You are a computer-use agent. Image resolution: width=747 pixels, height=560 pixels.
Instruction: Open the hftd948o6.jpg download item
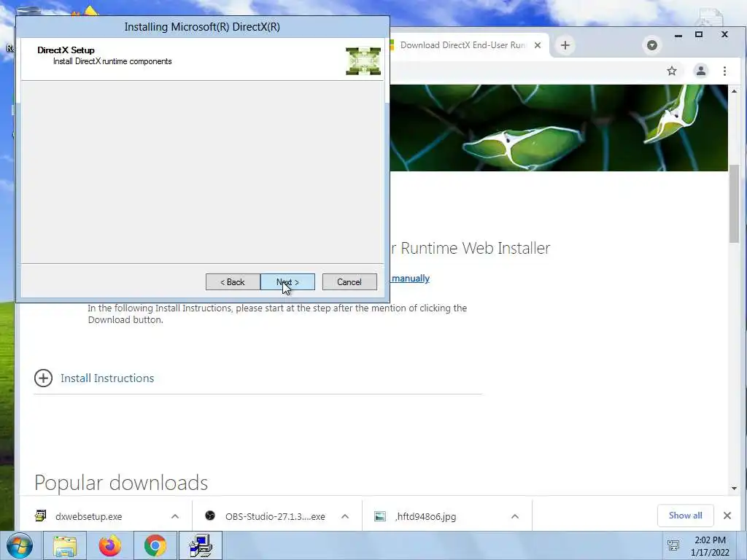(425, 517)
